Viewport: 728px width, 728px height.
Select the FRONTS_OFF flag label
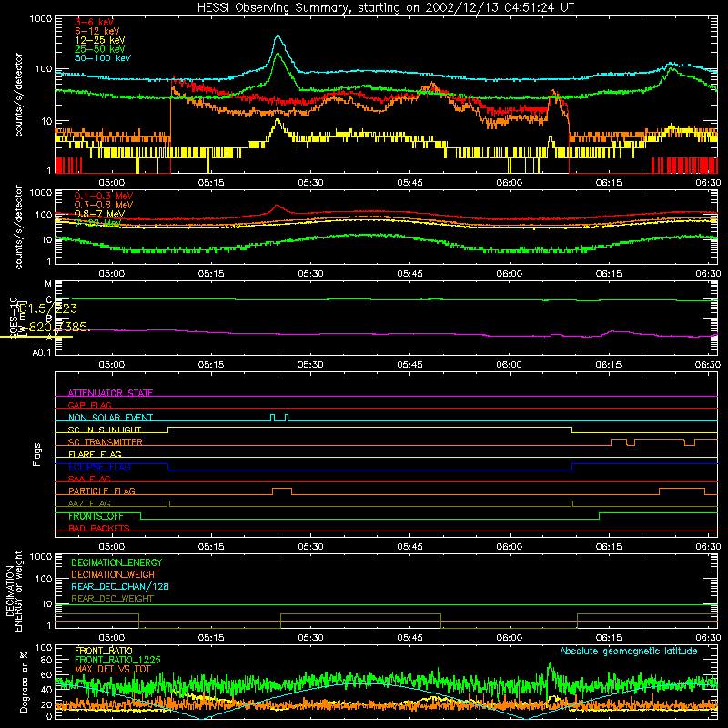click(x=96, y=516)
